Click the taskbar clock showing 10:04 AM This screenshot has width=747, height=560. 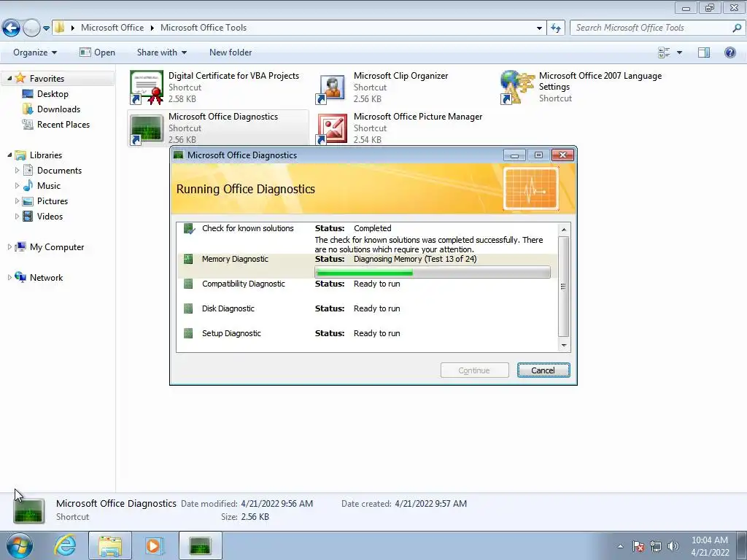(x=710, y=546)
